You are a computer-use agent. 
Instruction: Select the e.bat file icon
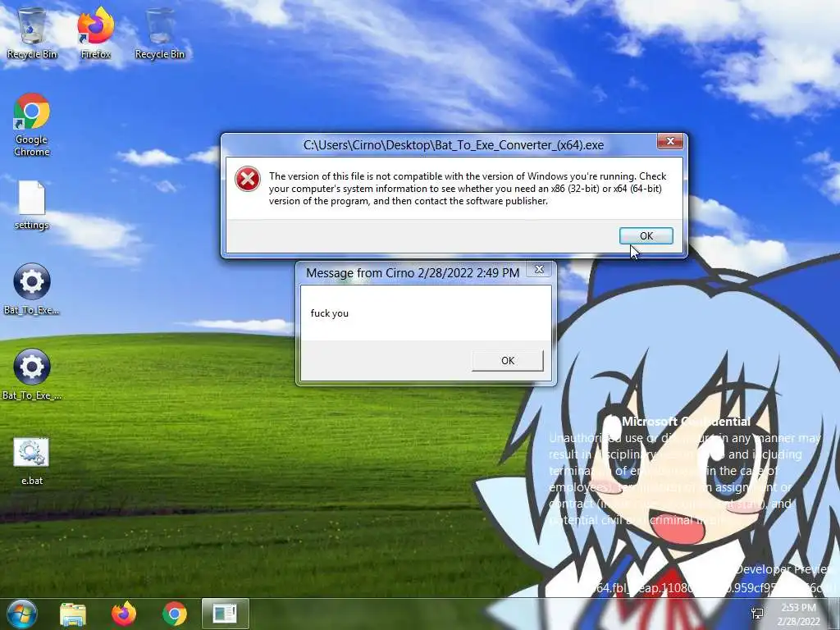click(32, 461)
